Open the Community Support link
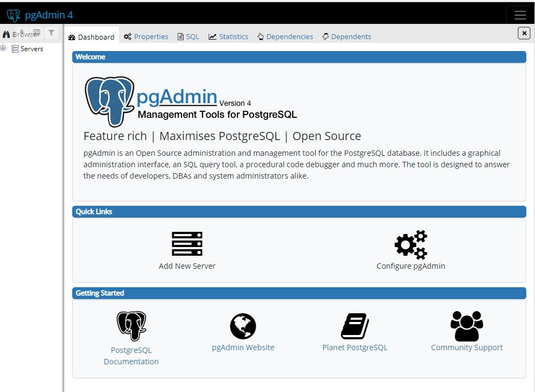Viewport: 535px width, 392px height. coord(467,347)
